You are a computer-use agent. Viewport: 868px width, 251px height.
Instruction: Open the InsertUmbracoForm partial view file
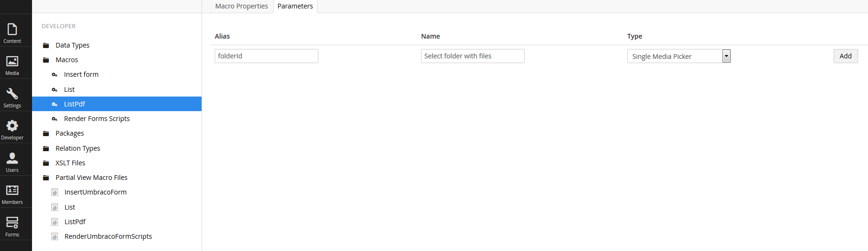pos(96,192)
